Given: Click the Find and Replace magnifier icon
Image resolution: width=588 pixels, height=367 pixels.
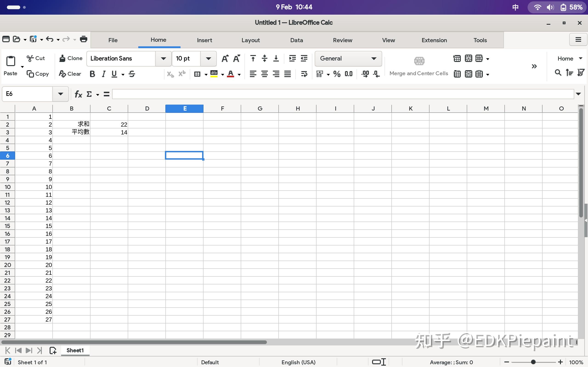Looking at the screenshot, I should coord(558,72).
